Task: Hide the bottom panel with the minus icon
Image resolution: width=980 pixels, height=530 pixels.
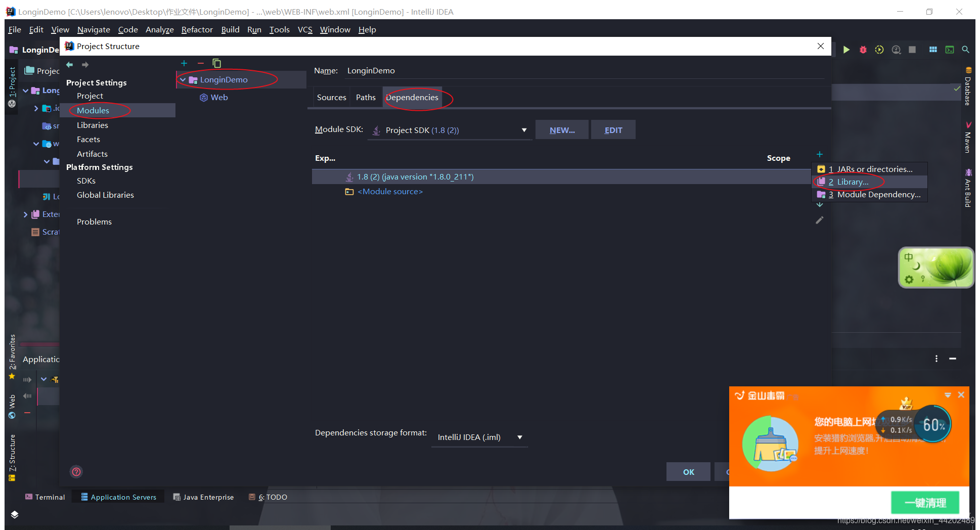Action: [953, 359]
